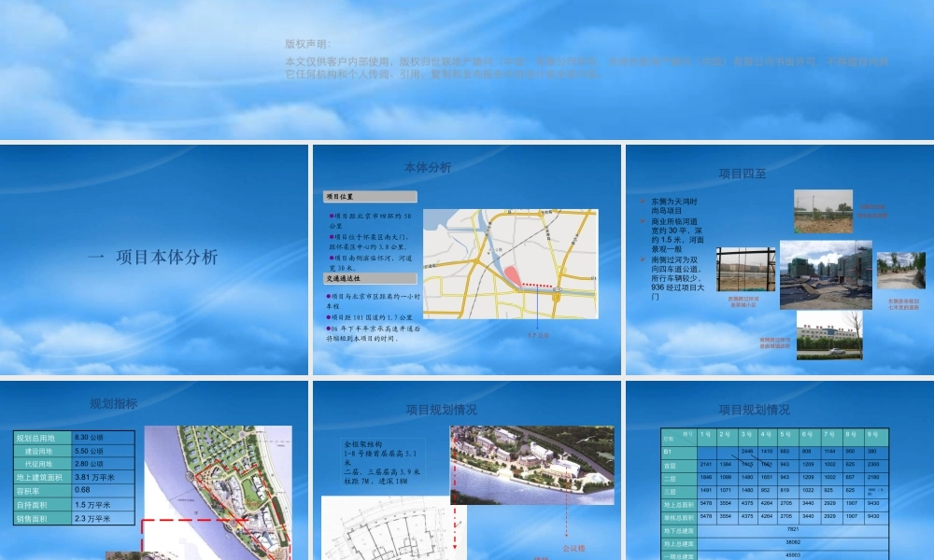The width and height of the screenshot is (934, 560).
Task: Click the 'B1' row header
Action: [x=679, y=452]
